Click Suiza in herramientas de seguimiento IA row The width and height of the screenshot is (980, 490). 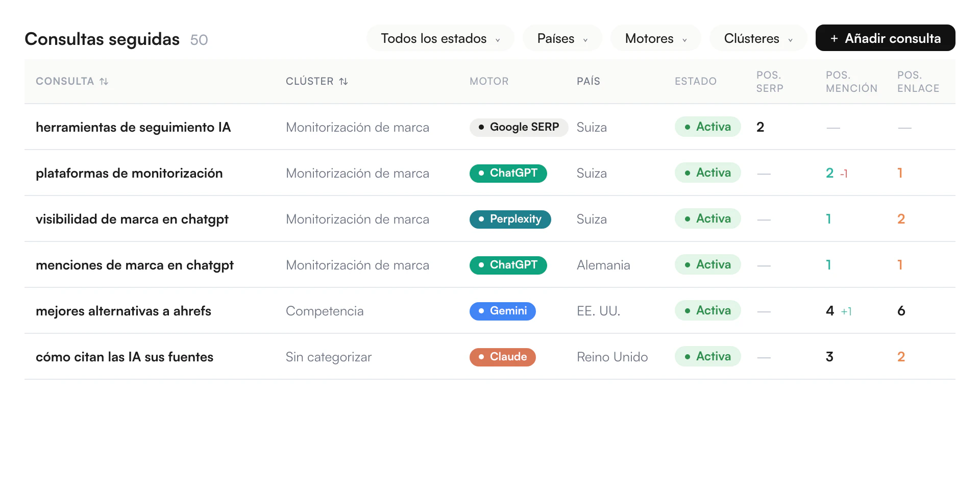(592, 127)
